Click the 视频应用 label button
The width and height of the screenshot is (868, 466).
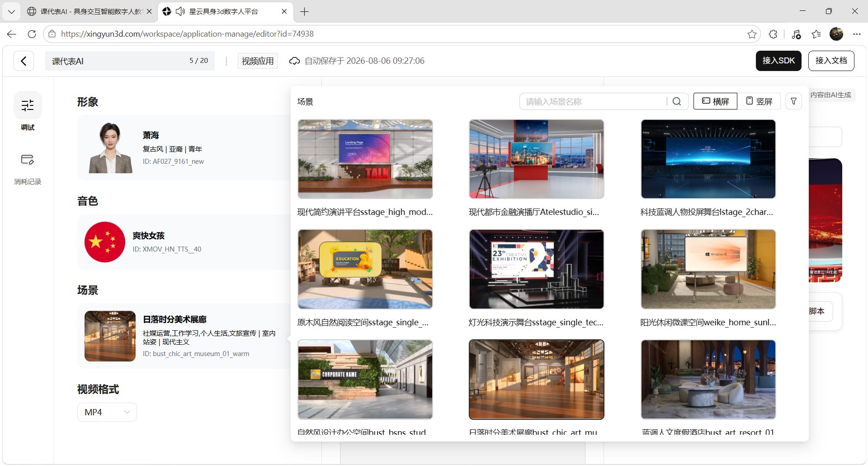(258, 61)
